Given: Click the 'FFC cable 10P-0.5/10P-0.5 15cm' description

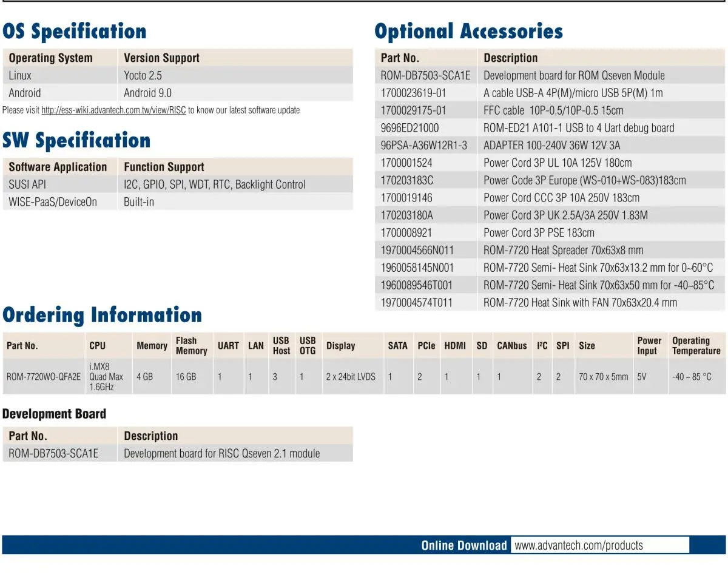Looking at the screenshot, I should (x=553, y=110).
